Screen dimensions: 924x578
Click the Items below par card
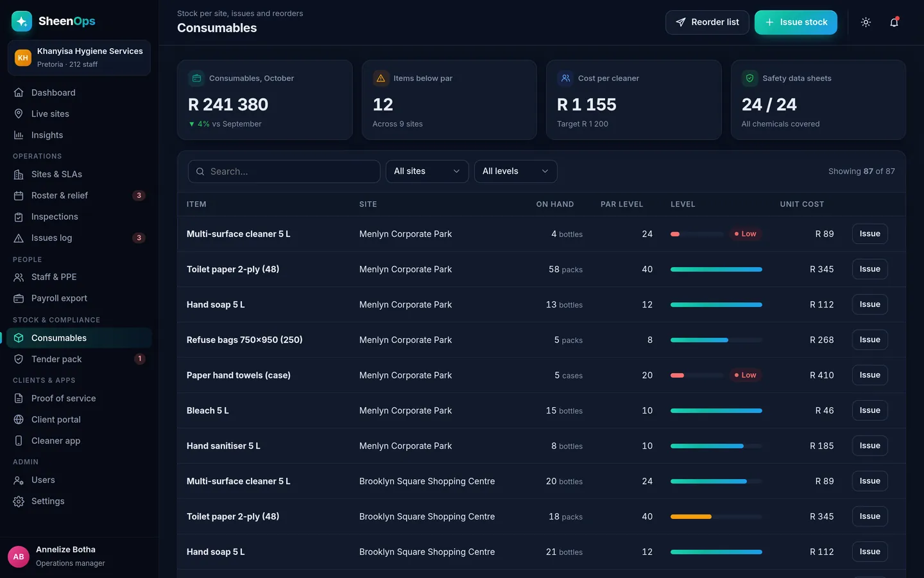coord(449,100)
